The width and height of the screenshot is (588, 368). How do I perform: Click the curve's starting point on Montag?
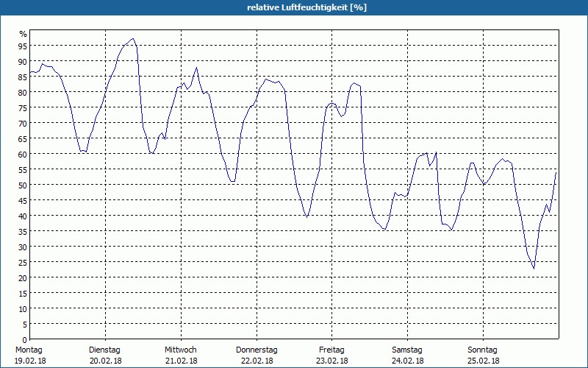click(30, 72)
